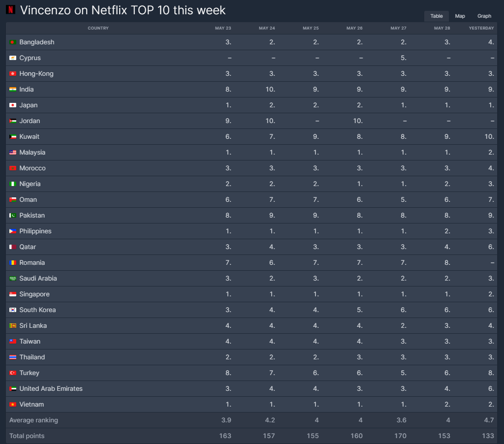Viewport: 504px width, 444px height.
Task: Click the Netflix logo icon
Action: (11, 10)
